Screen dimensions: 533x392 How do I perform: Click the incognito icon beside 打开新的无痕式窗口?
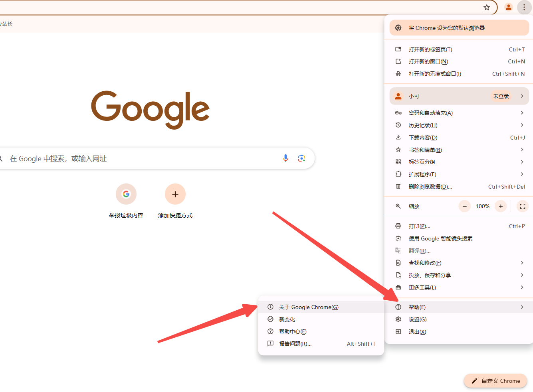click(x=398, y=74)
